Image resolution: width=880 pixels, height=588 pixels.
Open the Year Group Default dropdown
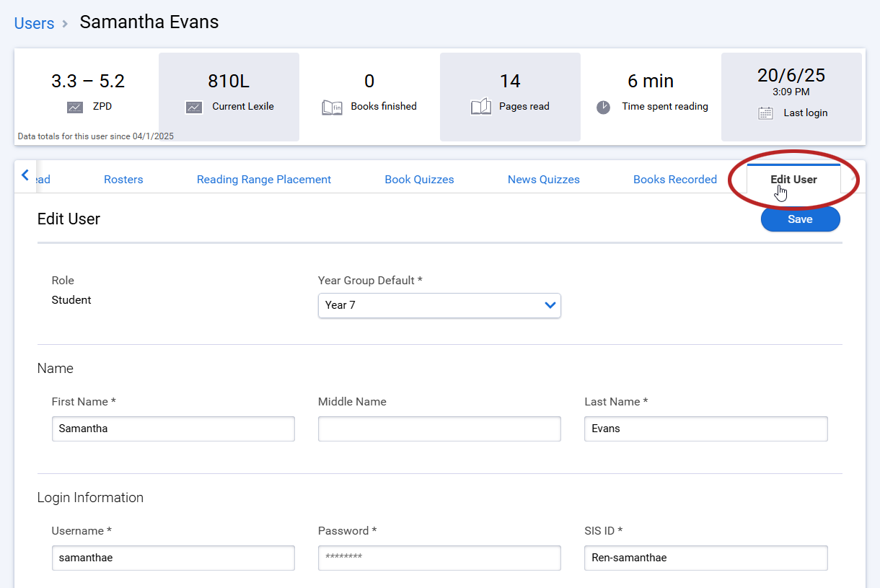coord(439,305)
